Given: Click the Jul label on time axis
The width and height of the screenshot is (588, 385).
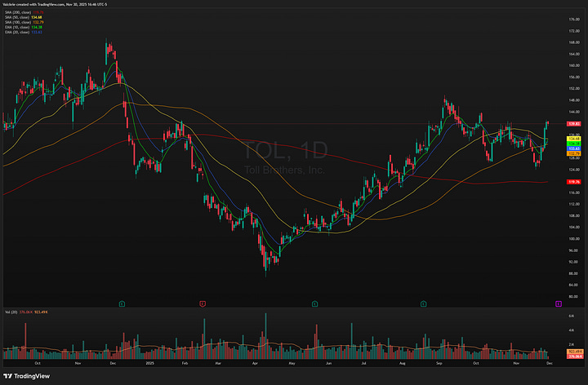Looking at the screenshot, I should [x=363, y=363].
